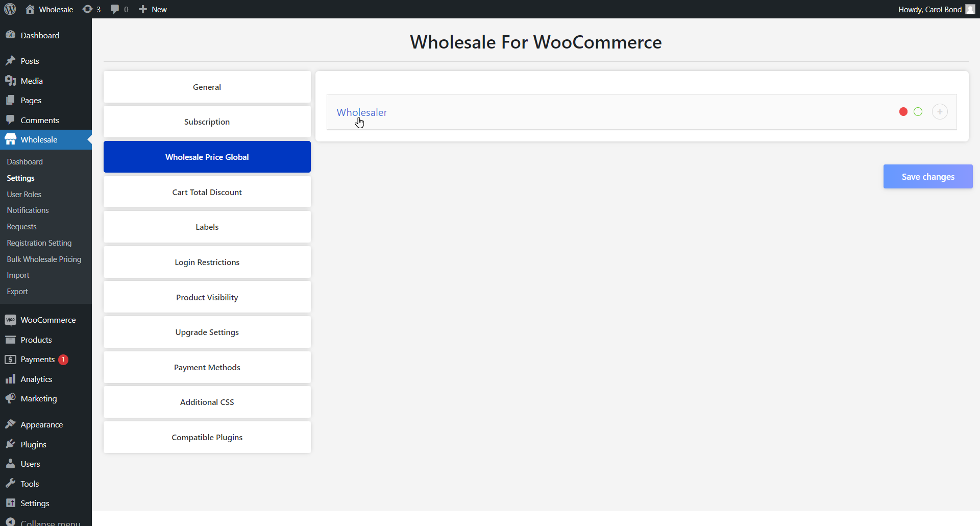Screen dimensions: 980x526
Task: Open the Upgrade Settings tab
Action: click(x=207, y=332)
